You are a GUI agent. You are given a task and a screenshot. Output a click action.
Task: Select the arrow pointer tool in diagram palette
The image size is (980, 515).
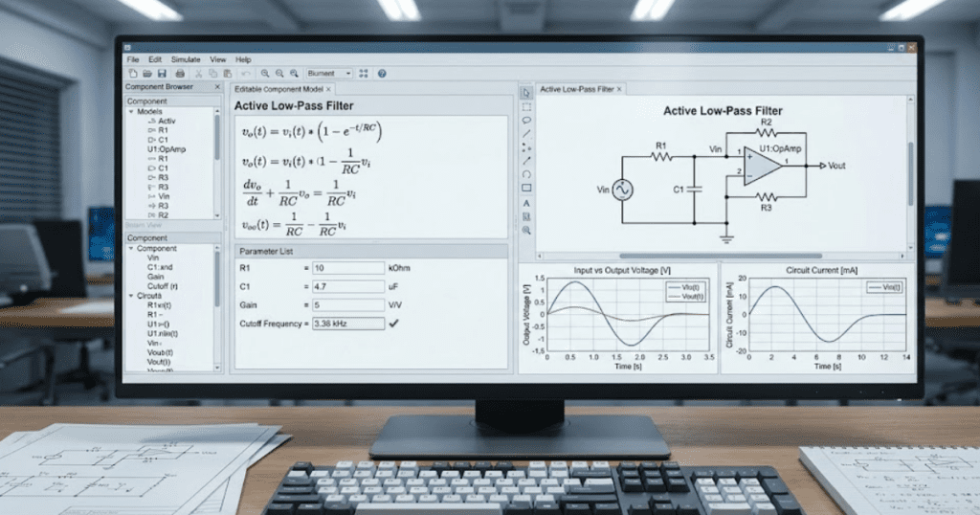[526, 93]
